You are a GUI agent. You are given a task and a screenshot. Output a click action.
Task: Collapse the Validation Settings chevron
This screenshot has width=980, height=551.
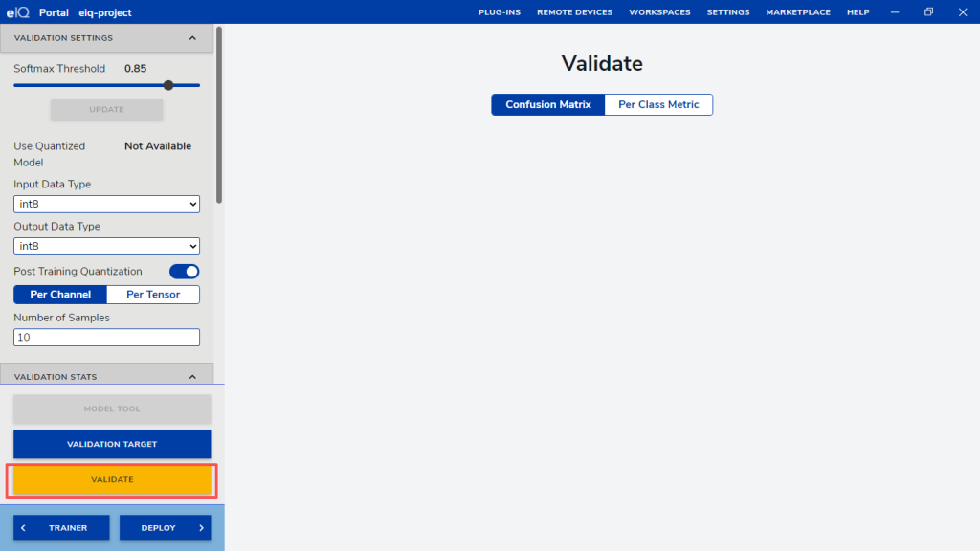pyautogui.click(x=192, y=38)
